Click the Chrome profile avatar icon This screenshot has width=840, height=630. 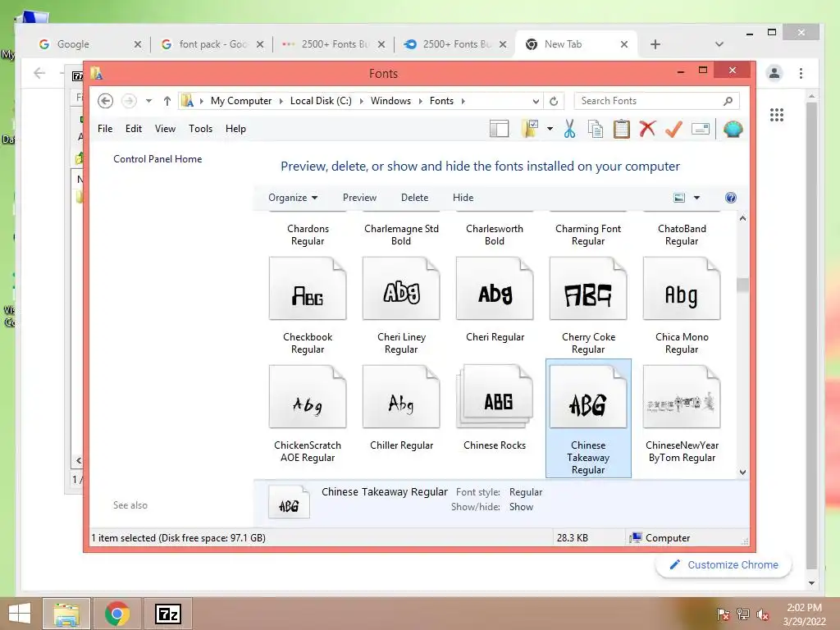coord(774,73)
